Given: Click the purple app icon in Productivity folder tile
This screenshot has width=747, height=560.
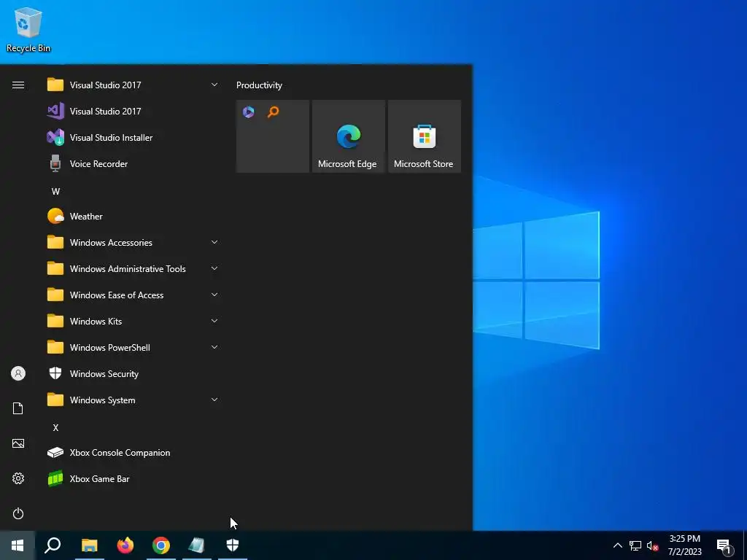Looking at the screenshot, I should point(248,112).
